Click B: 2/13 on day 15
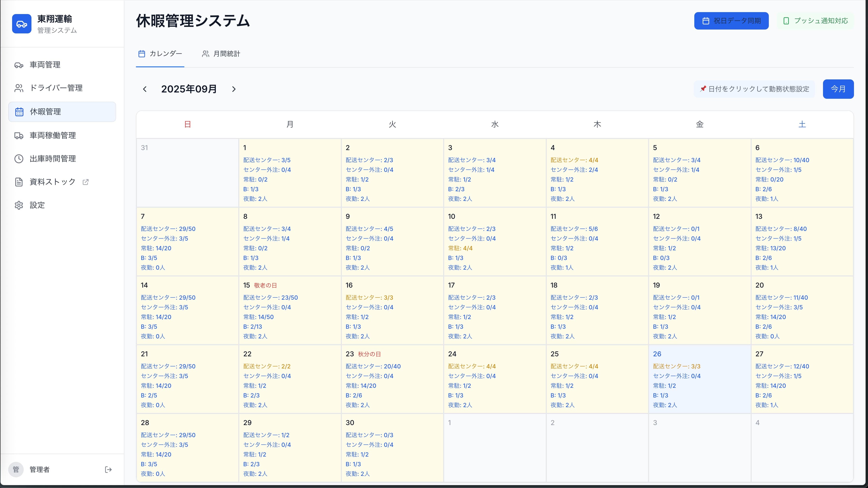868x488 pixels. pos(252,327)
